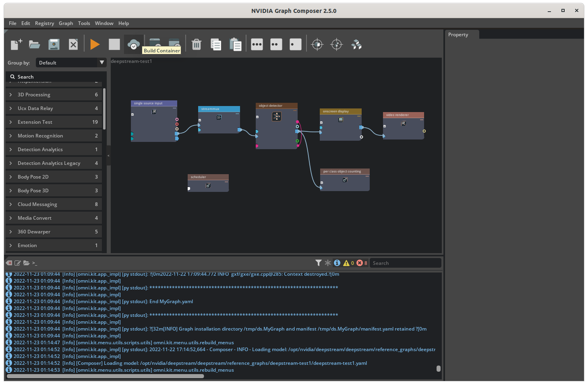Expand the Detection Analytics category
Image resolution: width=588 pixels, height=385 pixels.
pyautogui.click(x=54, y=150)
